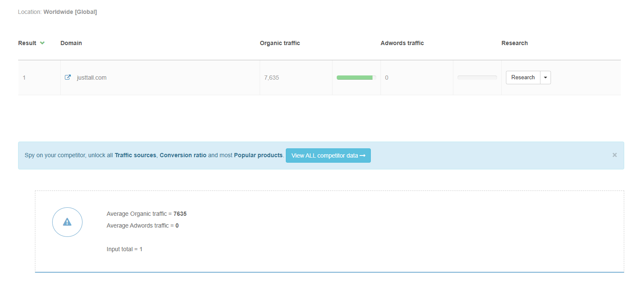Viewport: 644px width, 287px height.
Task: Click the green organic traffic progress bar
Action: tap(357, 78)
